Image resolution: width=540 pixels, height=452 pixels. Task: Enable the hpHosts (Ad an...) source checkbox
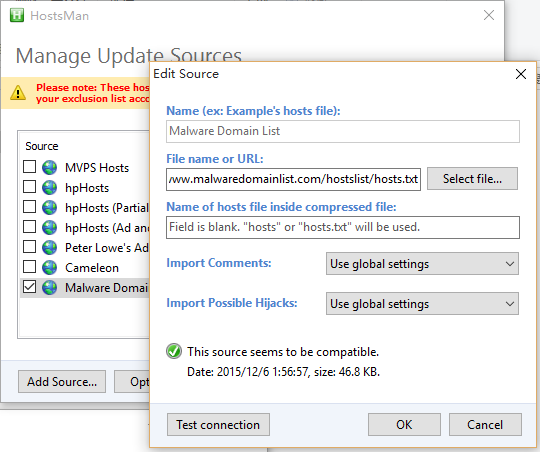30,226
